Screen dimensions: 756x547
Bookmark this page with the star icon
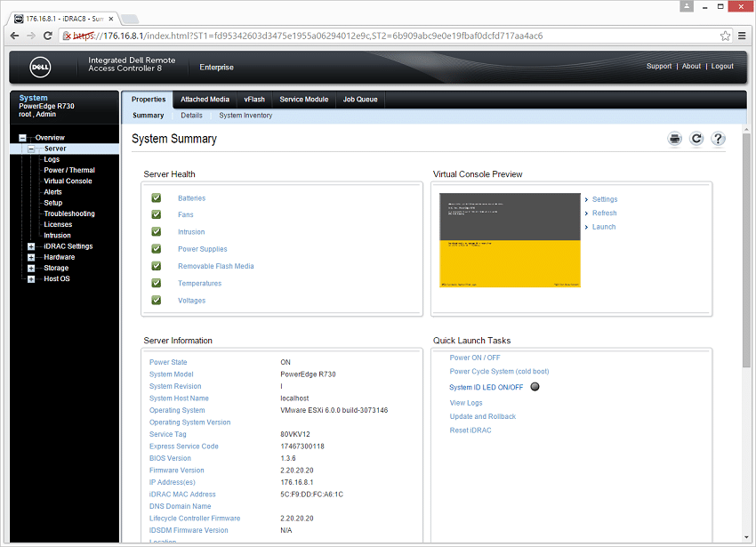pyautogui.click(x=725, y=36)
